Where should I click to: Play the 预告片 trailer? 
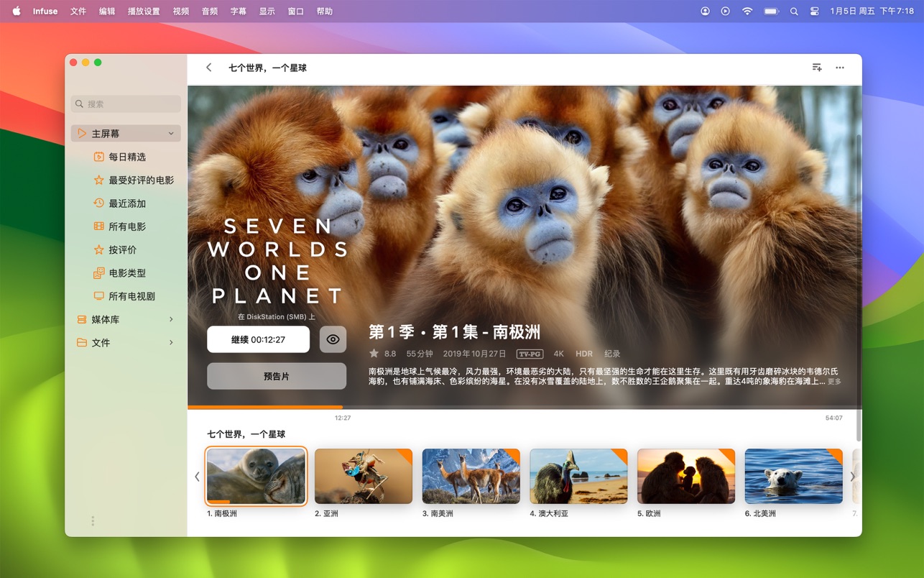[277, 376]
